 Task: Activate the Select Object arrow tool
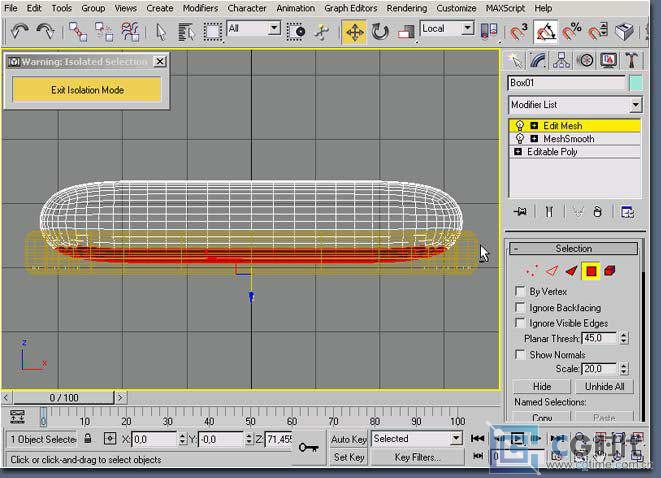coord(161,32)
